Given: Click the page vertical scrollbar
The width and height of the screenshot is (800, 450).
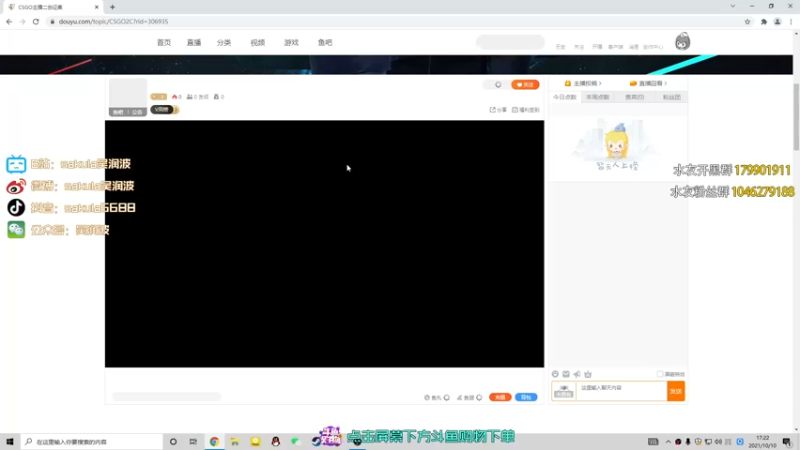Looking at the screenshot, I should point(796,117).
